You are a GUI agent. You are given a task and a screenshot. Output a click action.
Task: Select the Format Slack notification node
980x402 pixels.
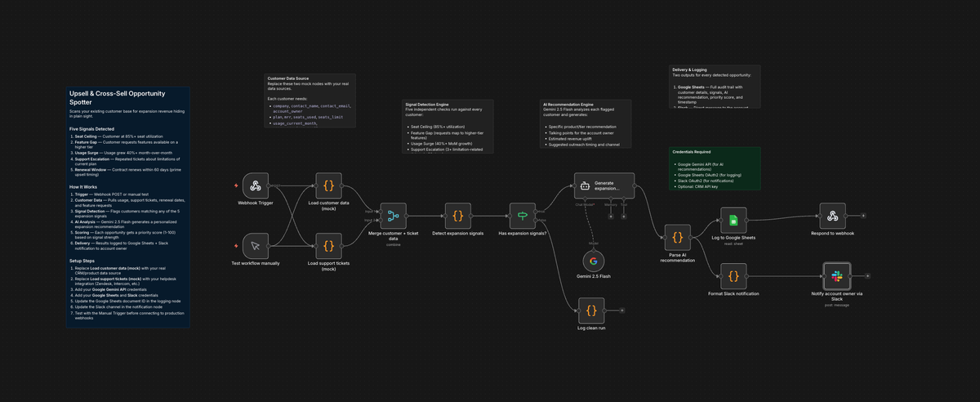tap(733, 276)
